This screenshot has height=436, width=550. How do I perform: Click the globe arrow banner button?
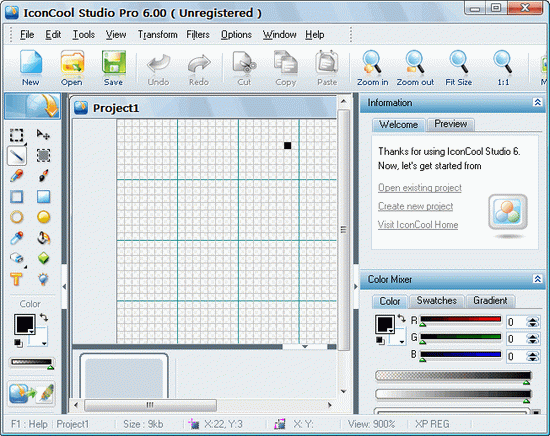pos(32,106)
